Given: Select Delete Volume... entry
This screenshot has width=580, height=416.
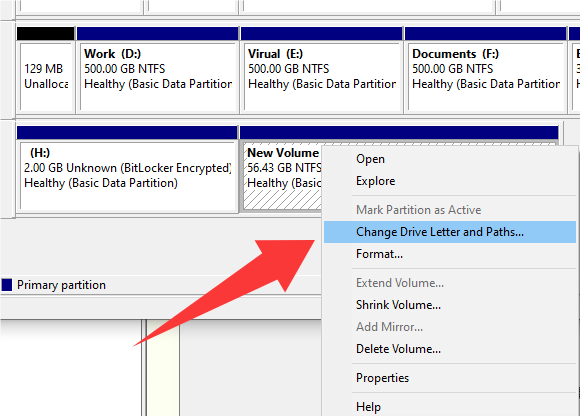Looking at the screenshot, I should (449, 349).
